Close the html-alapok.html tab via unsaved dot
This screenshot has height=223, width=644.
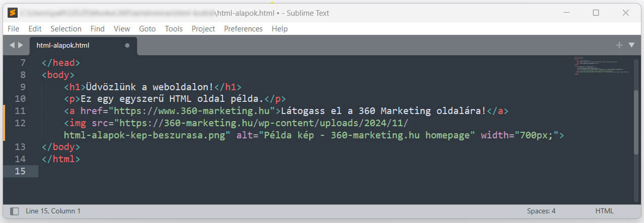[x=127, y=45]
